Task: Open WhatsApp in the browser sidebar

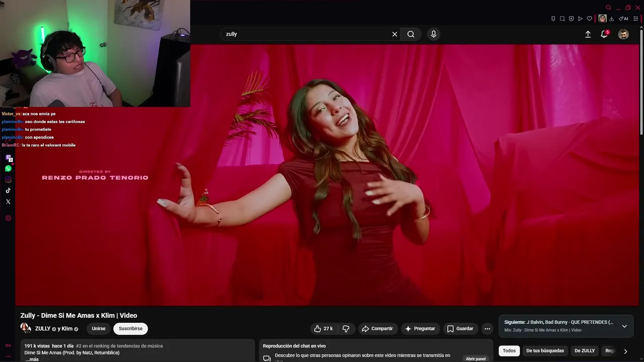Action: coord(8,168)
